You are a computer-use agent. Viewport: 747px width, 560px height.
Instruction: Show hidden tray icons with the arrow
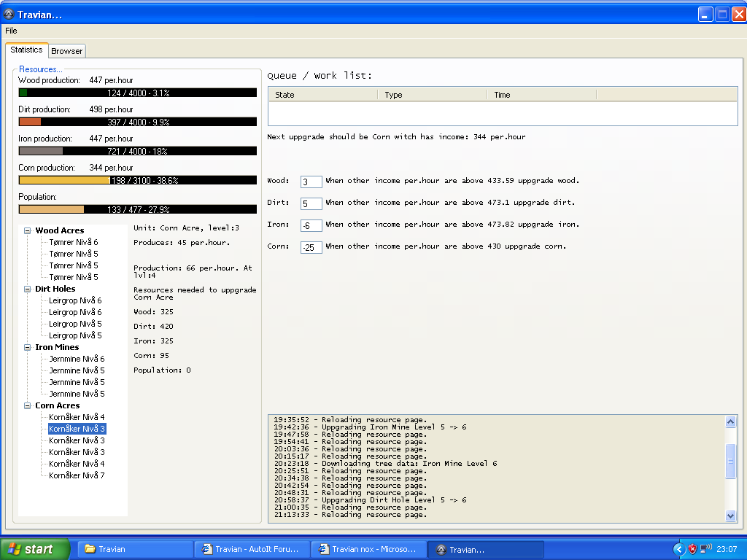(x=679, y=549)
